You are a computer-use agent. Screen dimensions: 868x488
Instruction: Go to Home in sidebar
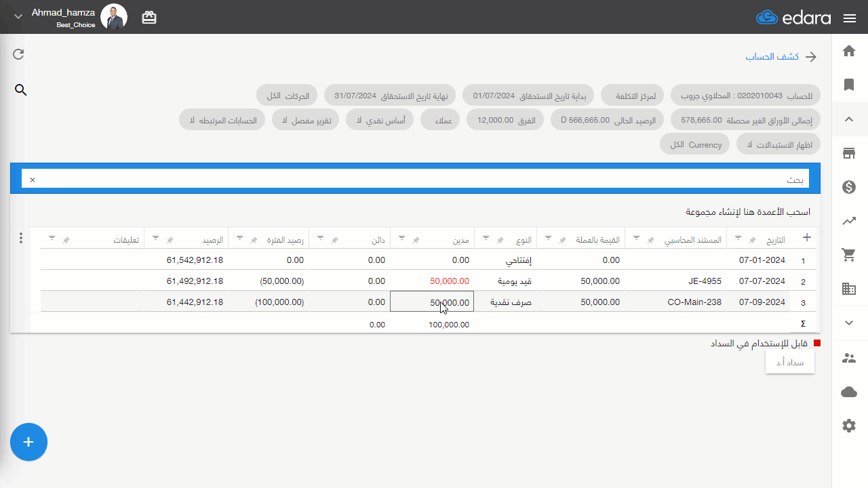(849, 51)
